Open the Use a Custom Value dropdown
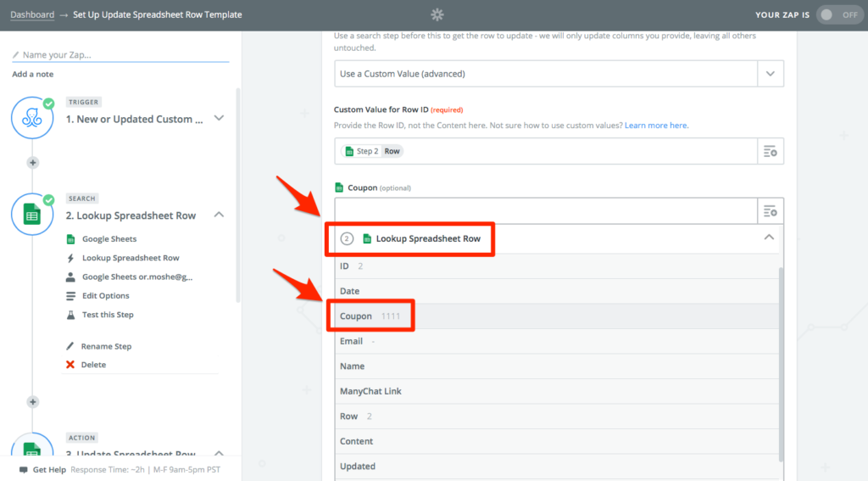 [x=770, y=74]
